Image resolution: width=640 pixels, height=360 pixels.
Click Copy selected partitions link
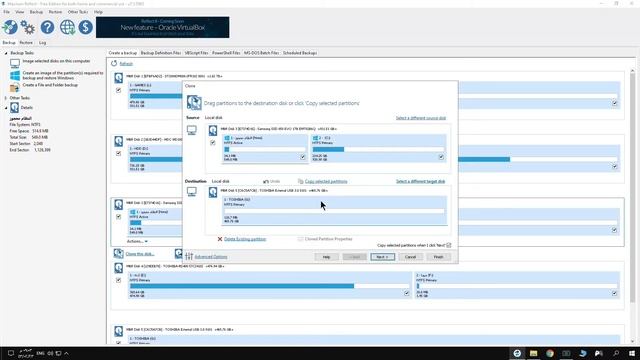(x=326, y=181)
